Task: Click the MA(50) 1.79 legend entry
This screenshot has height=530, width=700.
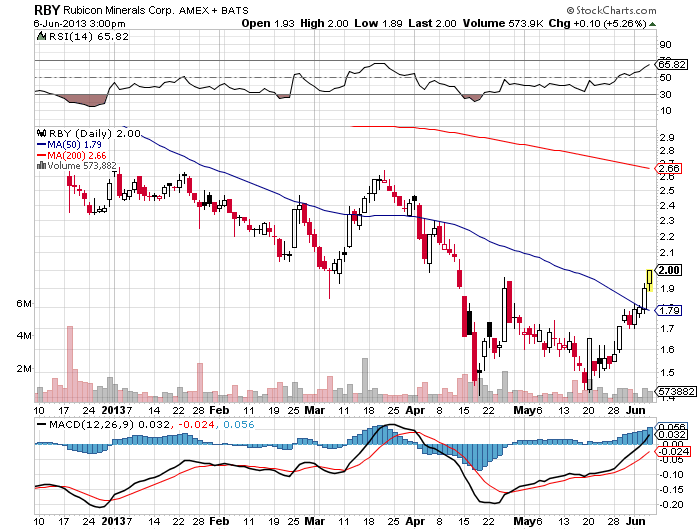Action: coord(69,144)
